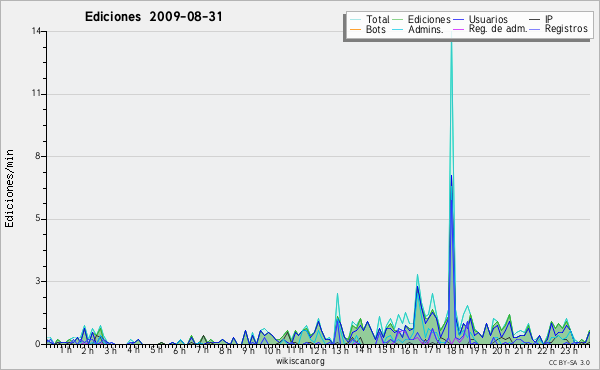Click the 'Total' legend label
The image size is (600, 370).
pos(378,19)
